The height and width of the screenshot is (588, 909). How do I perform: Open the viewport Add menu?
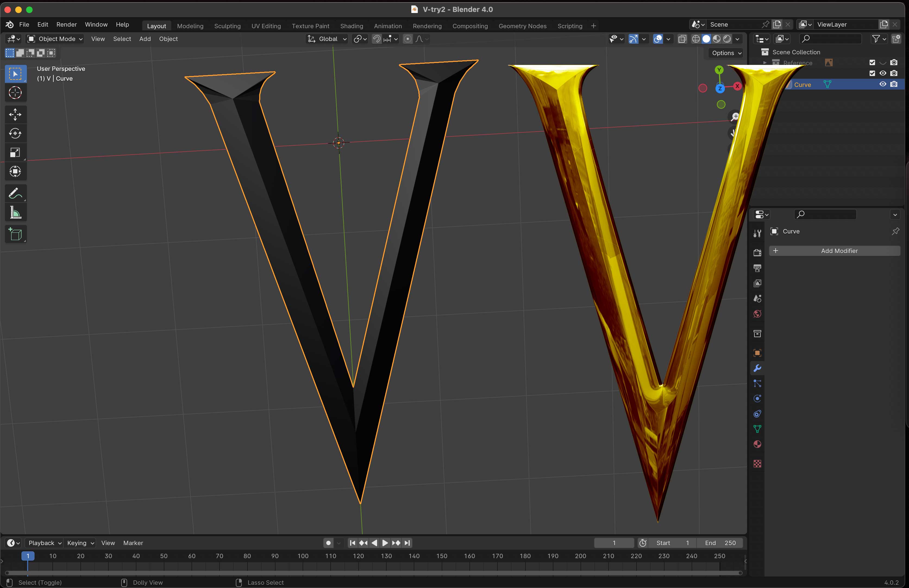145,39
